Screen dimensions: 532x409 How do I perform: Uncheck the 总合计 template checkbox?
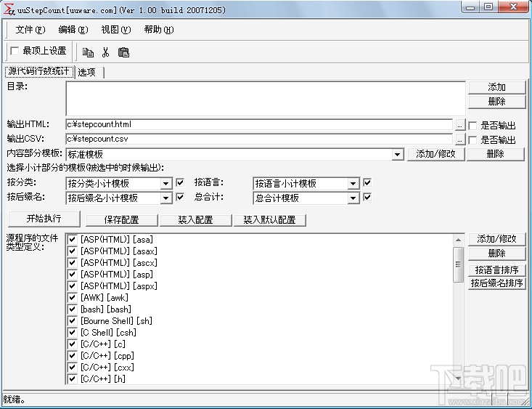coord(367,197)
